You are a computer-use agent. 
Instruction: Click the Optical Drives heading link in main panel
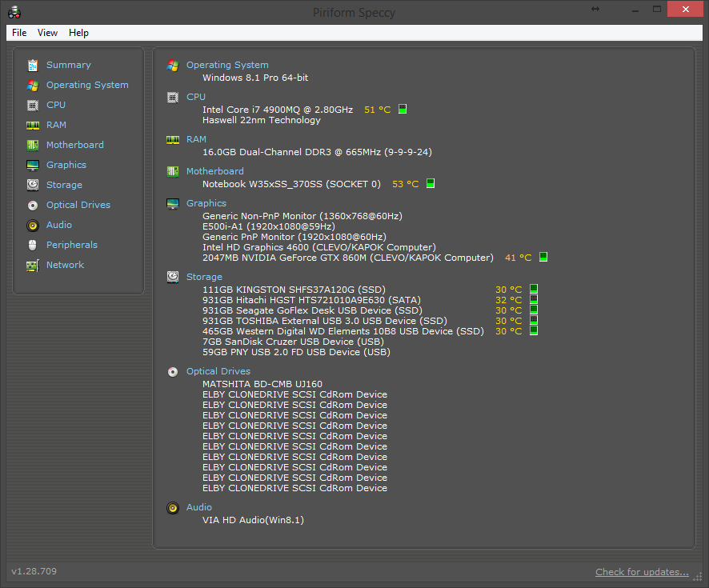coord(218,371)
